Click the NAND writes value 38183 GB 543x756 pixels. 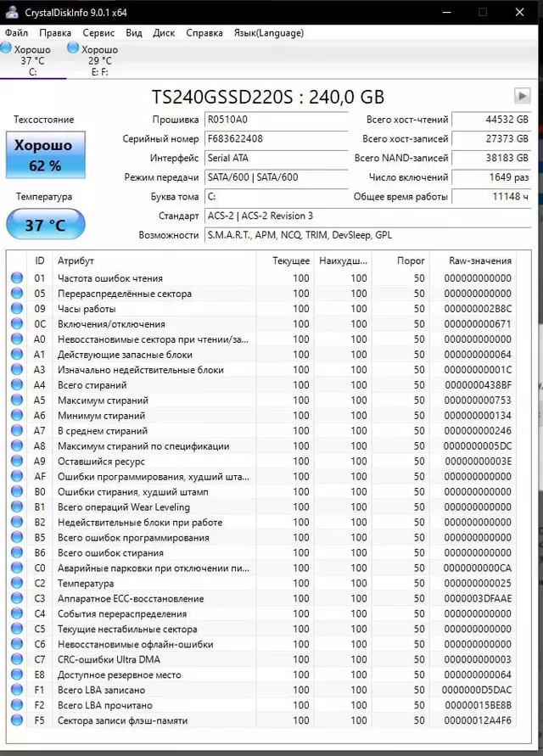pyautogui.click(x=491, y=158)
